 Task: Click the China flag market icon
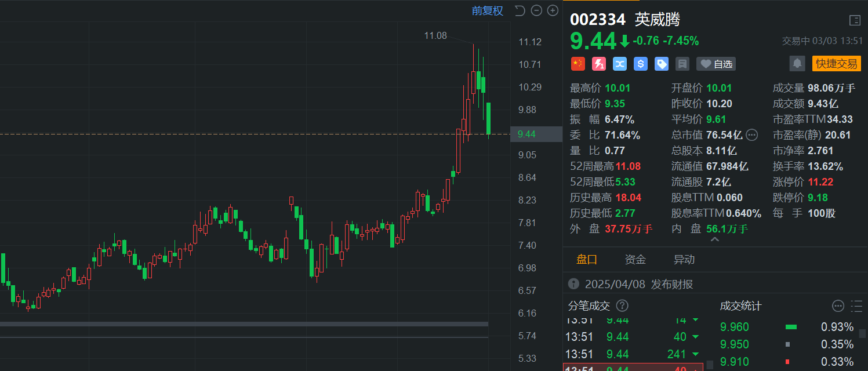(578, 64)
